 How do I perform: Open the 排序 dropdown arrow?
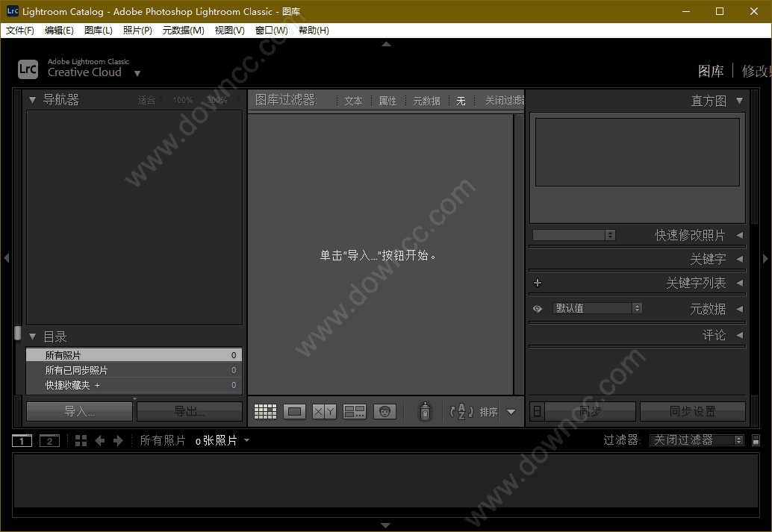pos(512,411)
